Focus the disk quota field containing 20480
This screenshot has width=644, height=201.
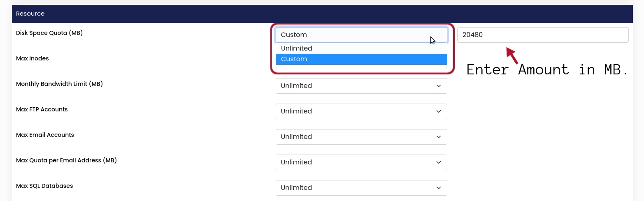click(543, 35)
